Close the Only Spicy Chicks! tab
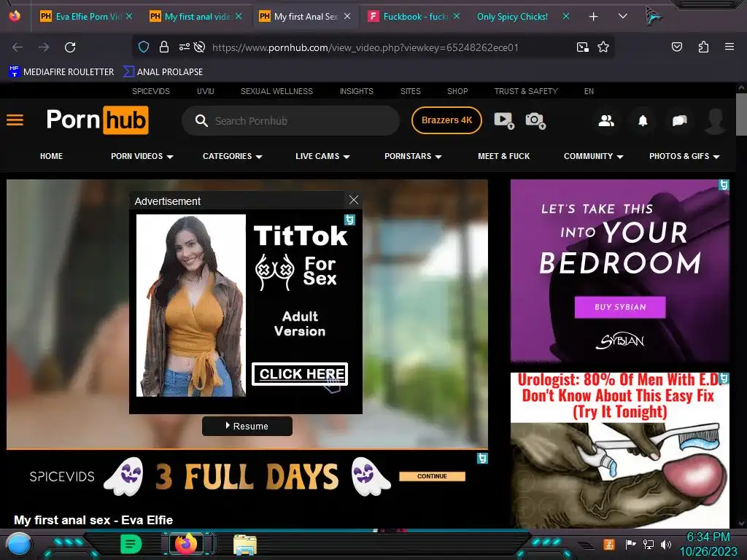The width and height of the screenshot is (747, 560). click(x=566, y=17)
